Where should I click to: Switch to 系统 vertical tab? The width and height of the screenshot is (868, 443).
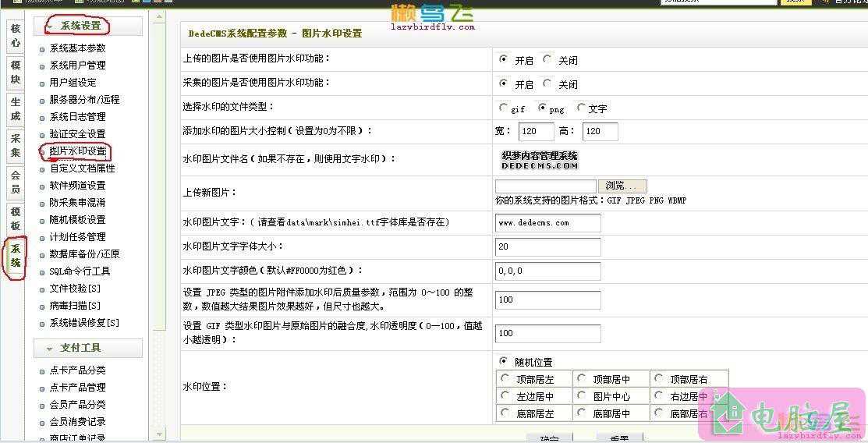[16, 255]
